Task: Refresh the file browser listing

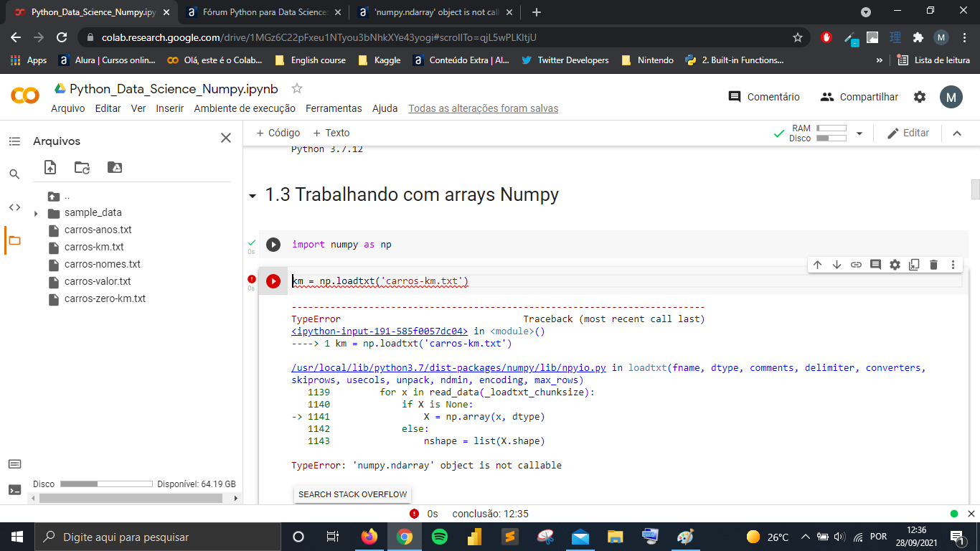Action: (83, 167)
